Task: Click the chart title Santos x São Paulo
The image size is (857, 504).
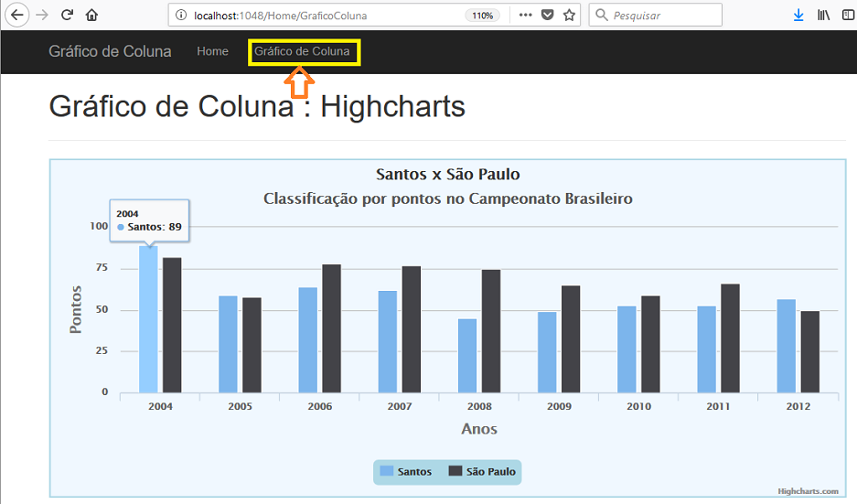Action: 447,175
